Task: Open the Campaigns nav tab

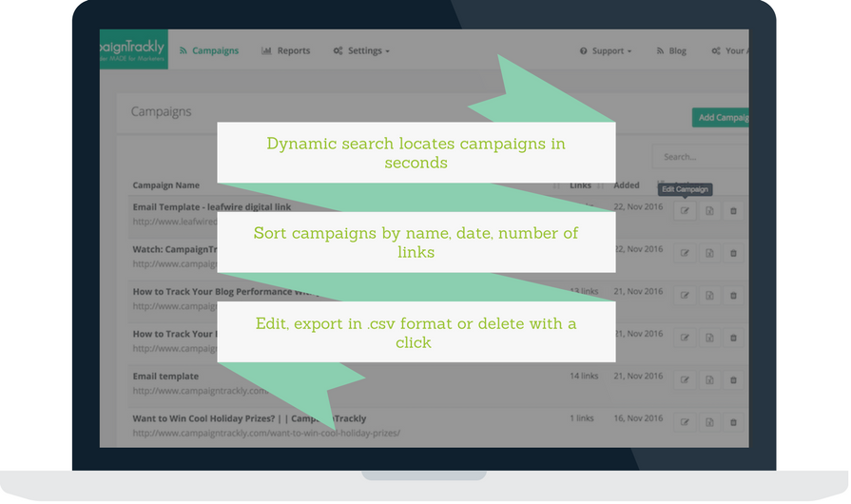Action: click(209, 50)
